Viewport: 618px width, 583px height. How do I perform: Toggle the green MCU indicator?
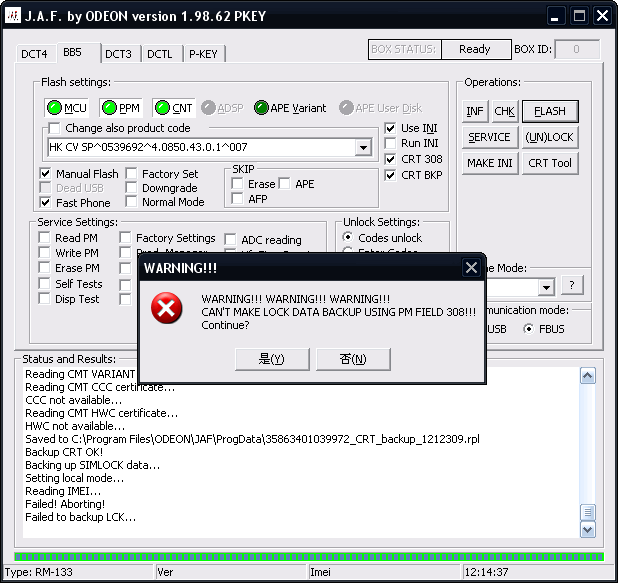[66, 108]
